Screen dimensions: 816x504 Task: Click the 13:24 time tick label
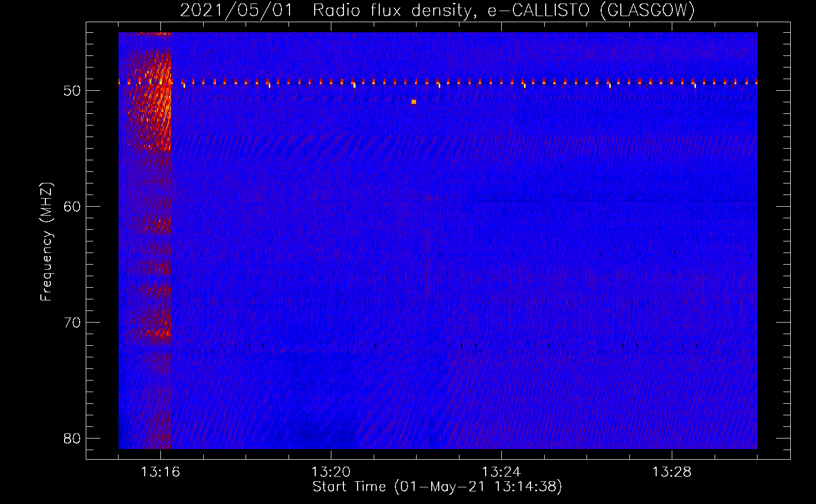point(501,472)
